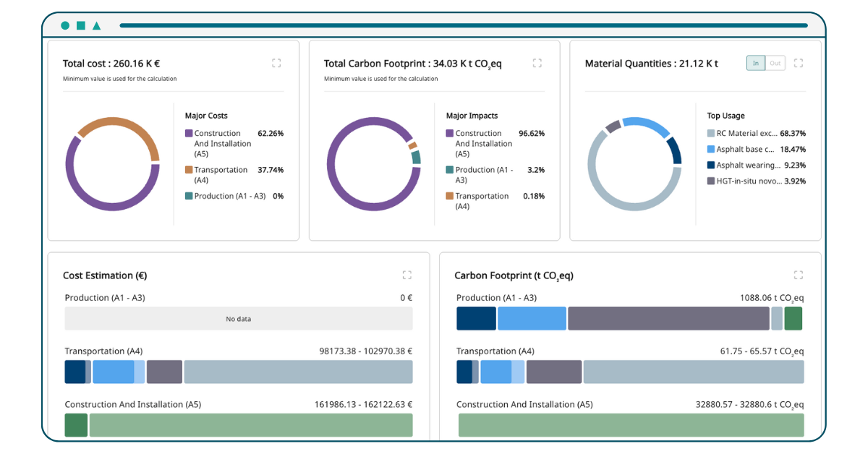Click the teal triangle icon in header
This screenshot has width=868, height=454.
96,25
